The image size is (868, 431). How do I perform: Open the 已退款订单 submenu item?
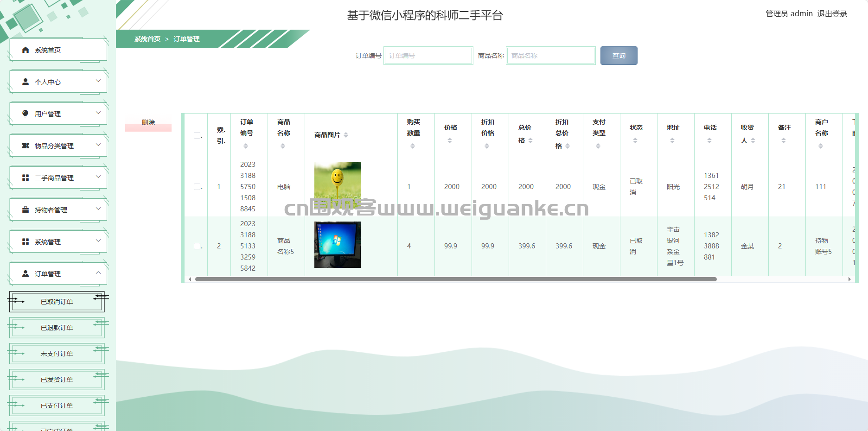[x=57, y=328]
